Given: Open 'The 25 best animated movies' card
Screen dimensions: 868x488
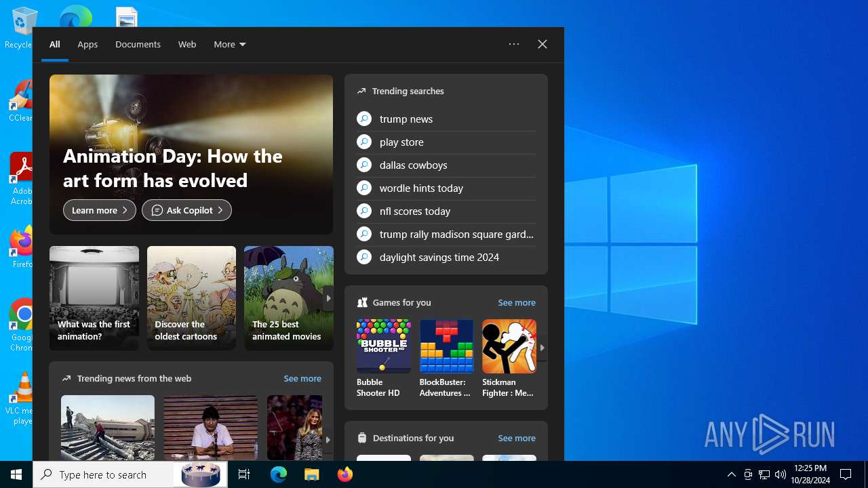Looking at the screenshot, I should (x=289, y=298).
